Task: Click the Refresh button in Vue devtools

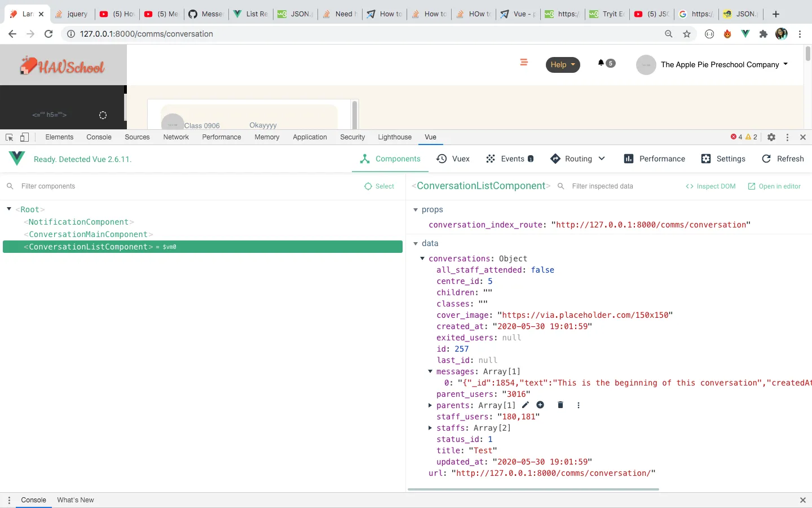Action: click(783, 159)
